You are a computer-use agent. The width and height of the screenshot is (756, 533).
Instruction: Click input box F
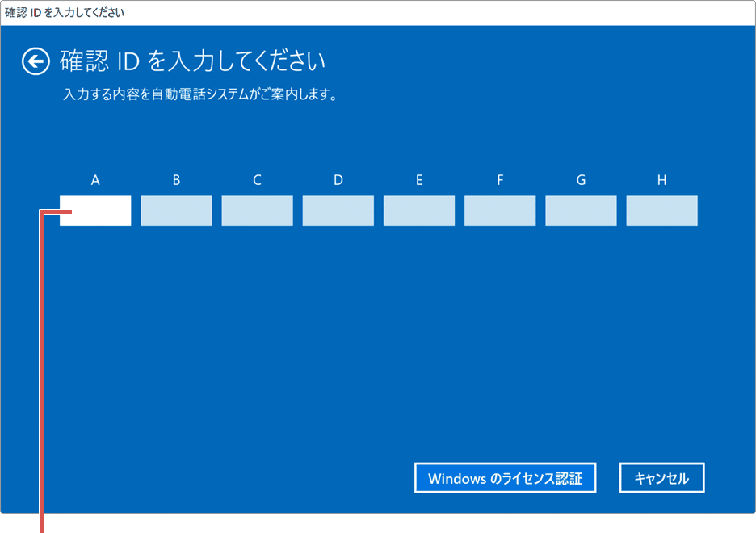[x=500, y=210]
